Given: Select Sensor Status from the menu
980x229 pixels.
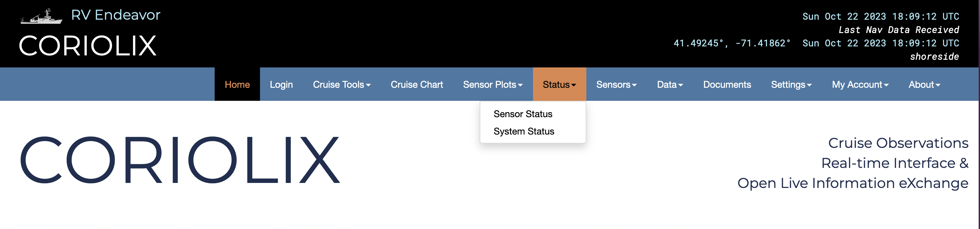Looking at the screenshot, I should [523, 114].
